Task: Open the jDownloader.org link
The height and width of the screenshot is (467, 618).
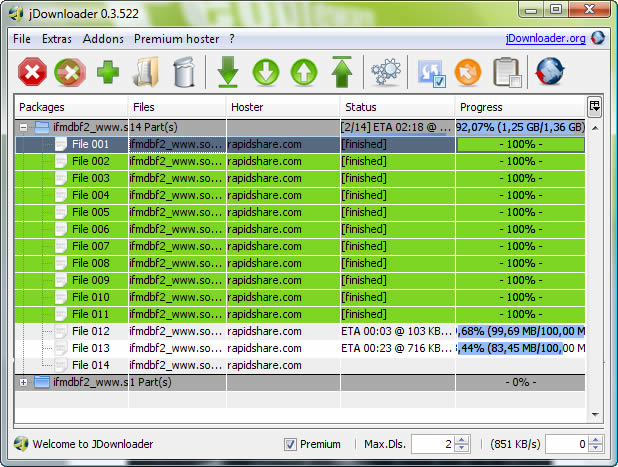Action: pyautogui.click(x=546, y=39)
